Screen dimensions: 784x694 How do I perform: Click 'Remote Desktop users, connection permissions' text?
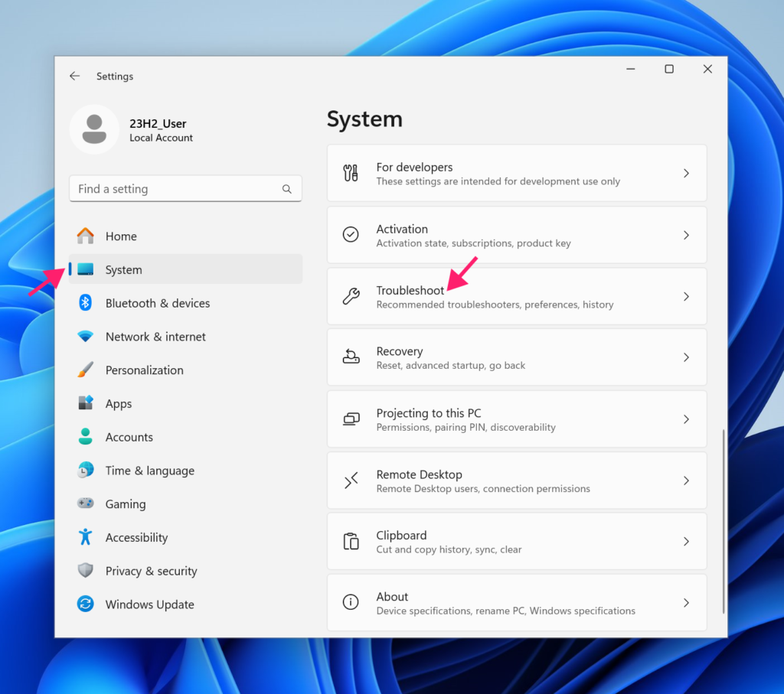click(483, 489)
